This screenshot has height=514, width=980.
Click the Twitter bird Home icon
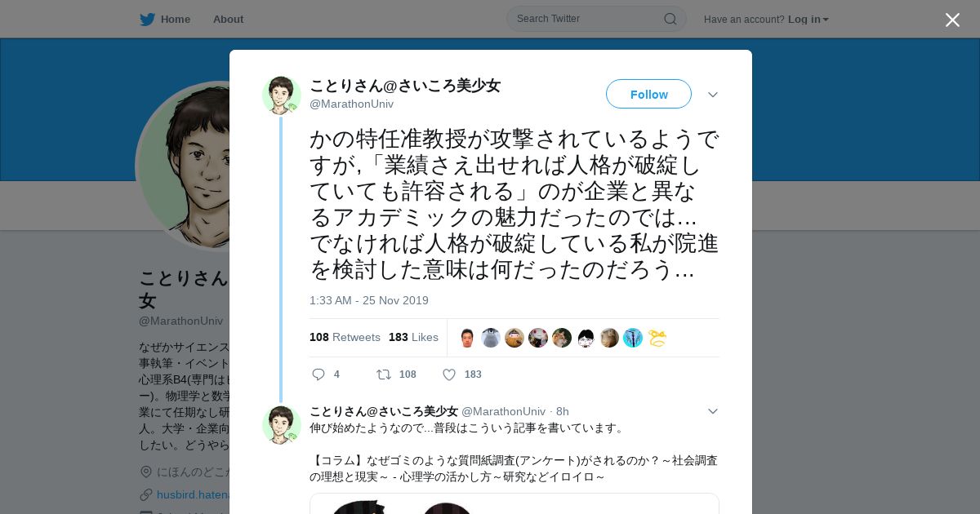tap(147, 19)
